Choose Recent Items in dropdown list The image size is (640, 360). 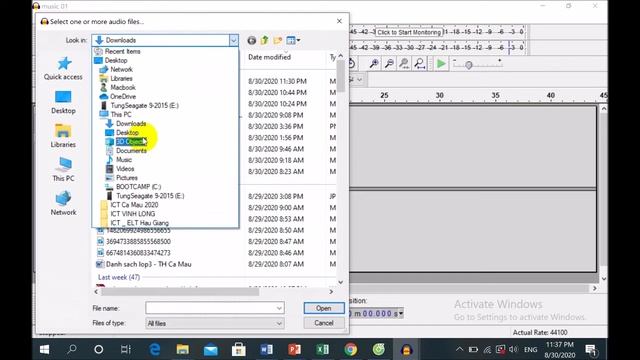click(122, 51)
